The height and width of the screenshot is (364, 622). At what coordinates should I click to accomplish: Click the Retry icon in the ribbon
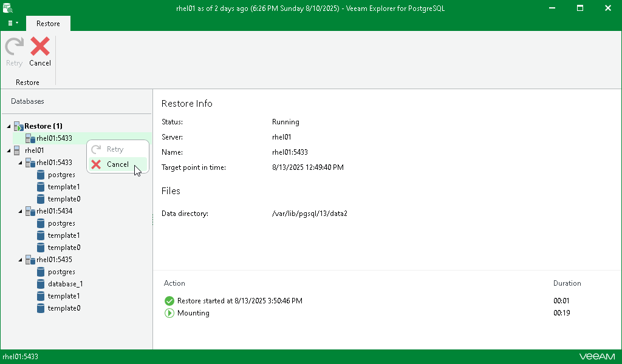coord(13,46)
